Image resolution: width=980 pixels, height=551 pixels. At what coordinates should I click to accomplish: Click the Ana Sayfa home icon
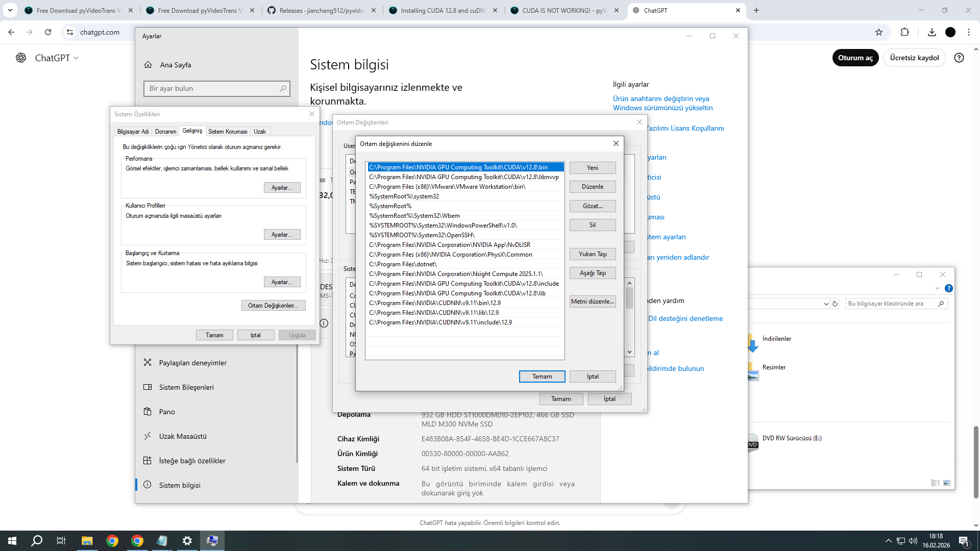(x=148, y=65)
